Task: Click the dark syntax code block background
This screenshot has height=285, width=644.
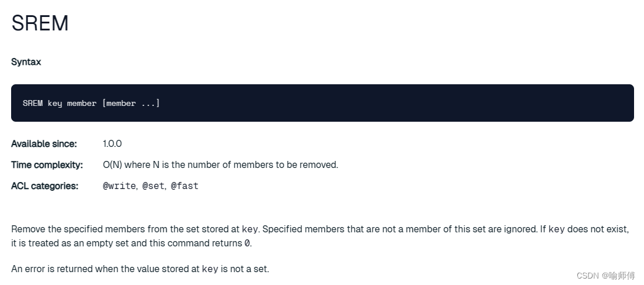Action: click(322, 103)
